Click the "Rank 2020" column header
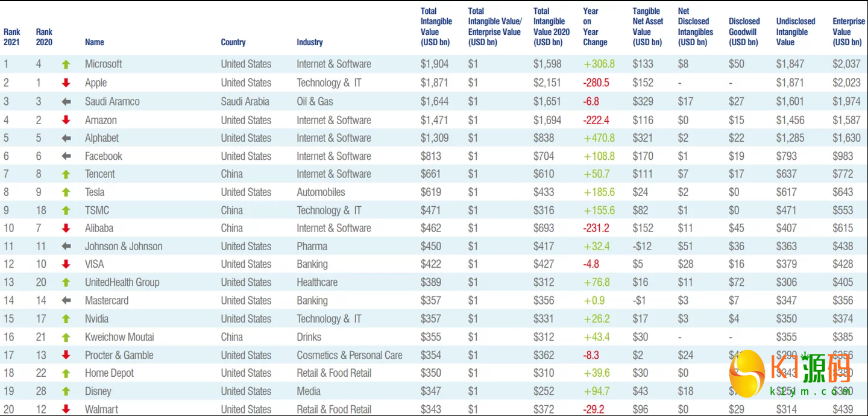The height and width of the screenshot is (416, 868). coord(44,37)
